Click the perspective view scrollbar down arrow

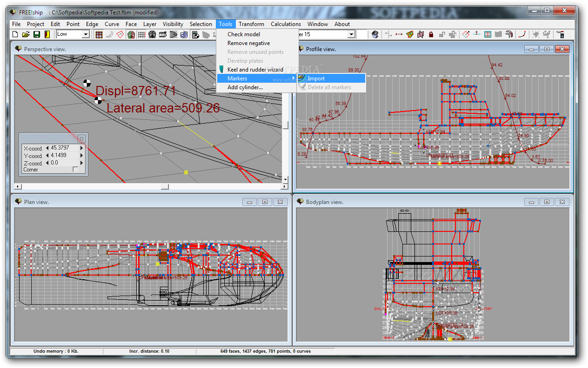point(286,179)
